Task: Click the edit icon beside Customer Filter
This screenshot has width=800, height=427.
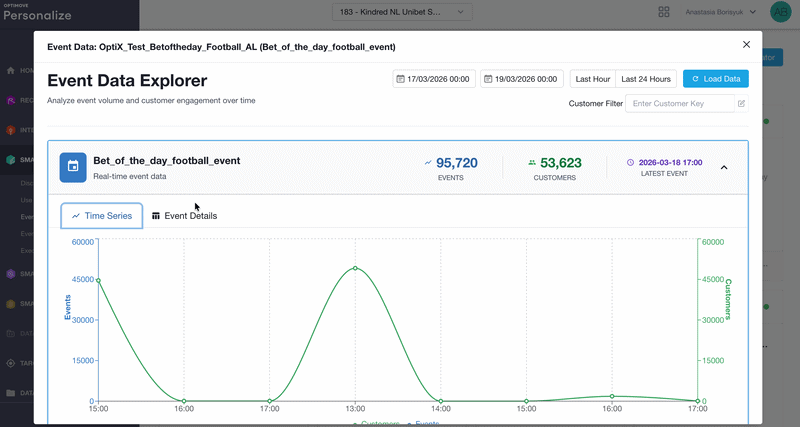Action: 741,104
